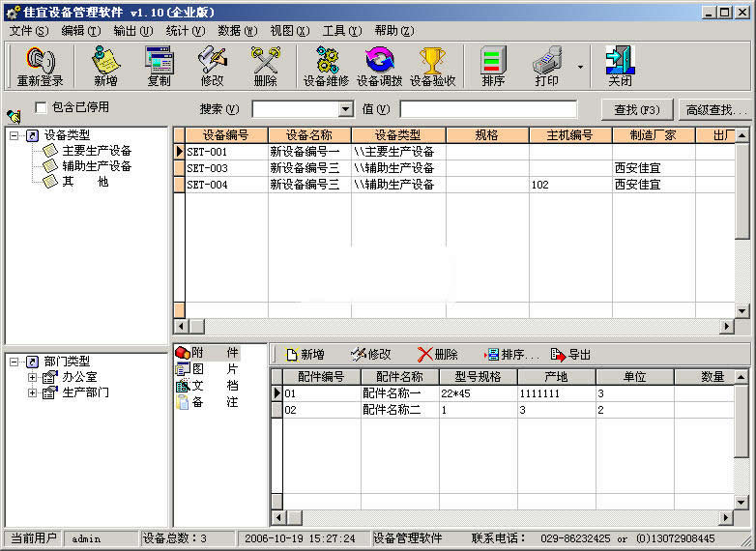
Task: Select 主要生产设备 tree node
Action: click(97, 151)
